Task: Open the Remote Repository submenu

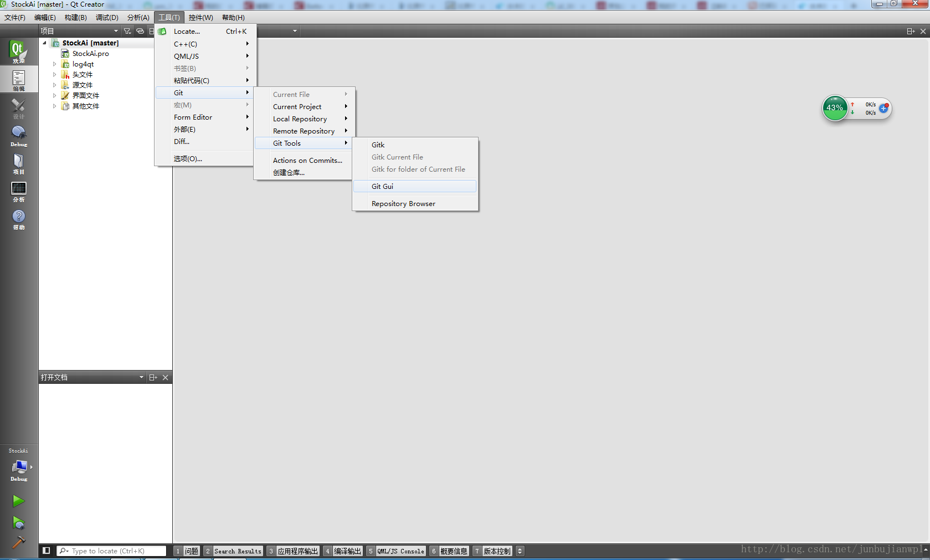Action: [304, 131]
